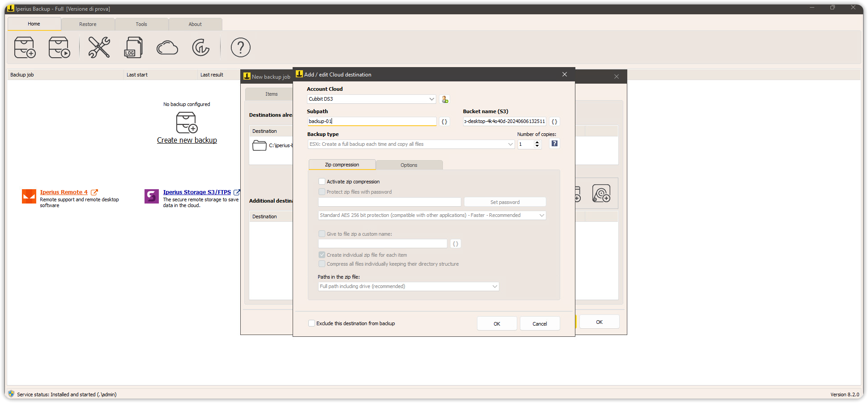Open the Iperius Storage S3/FTPS link
868x403 pixels.
point(197,192)
